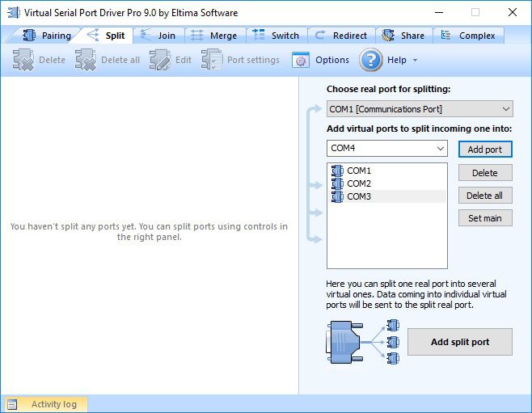
Task: Click the Port settings icon
Action: click(x=212, y=60)
